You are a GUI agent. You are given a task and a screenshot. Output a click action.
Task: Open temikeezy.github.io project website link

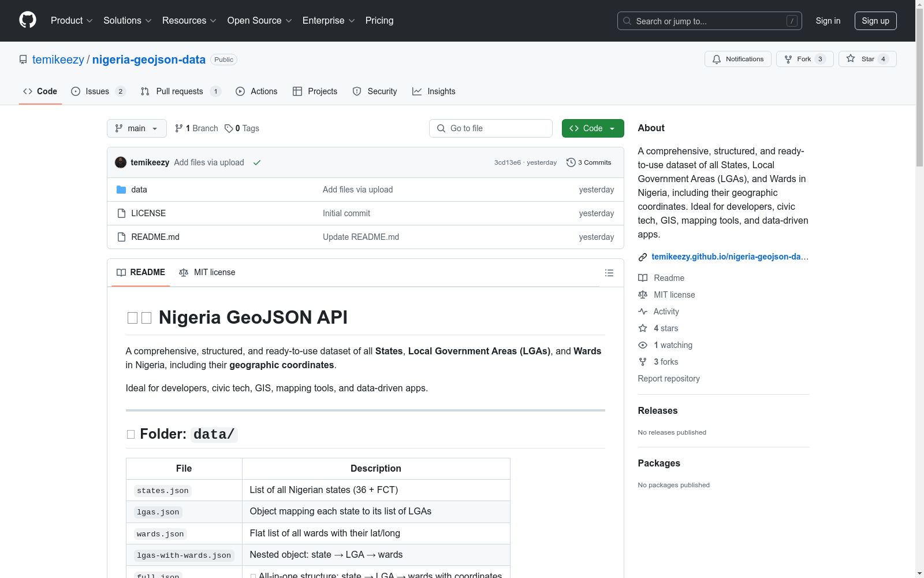(x=730, y=257)
